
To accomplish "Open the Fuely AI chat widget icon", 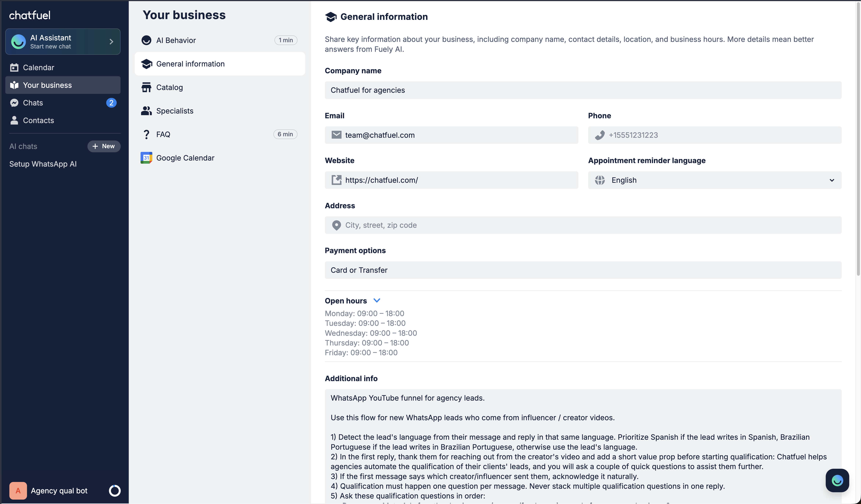I will (x=837, y=480).
